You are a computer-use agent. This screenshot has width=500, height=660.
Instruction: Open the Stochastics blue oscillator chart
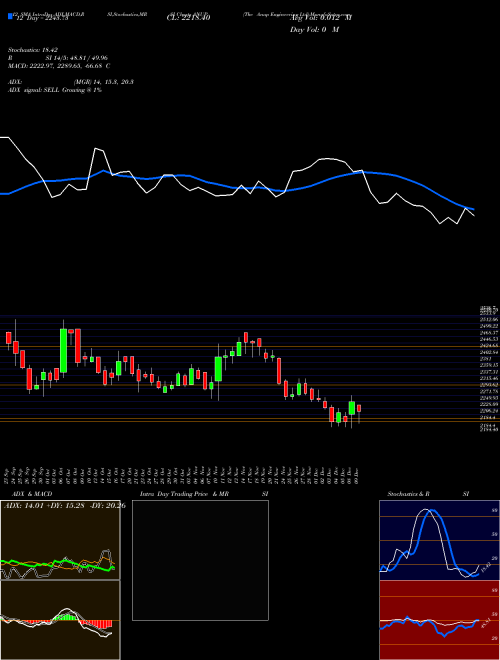point(439,540)
